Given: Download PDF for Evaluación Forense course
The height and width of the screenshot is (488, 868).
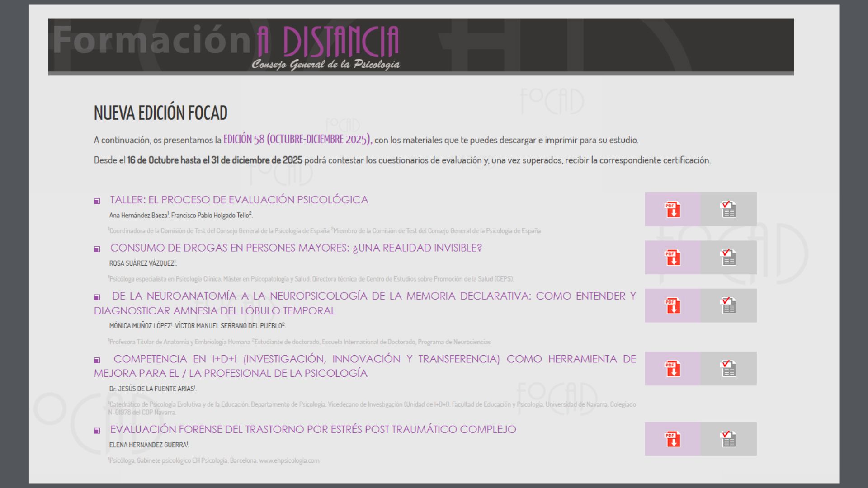Looking at the screenshot, I should [x=673, y=439].
